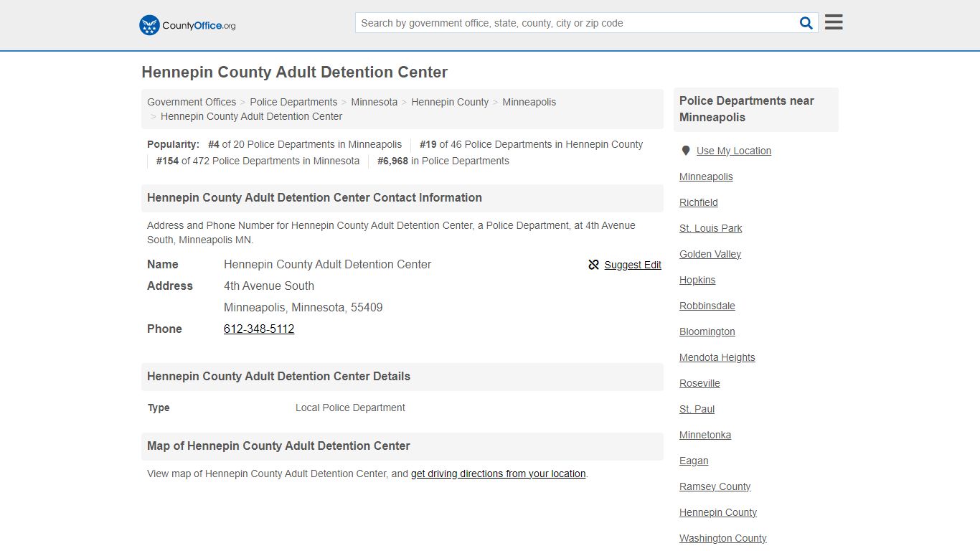
Task: Call phone number 612-348-5112
Action: (x=259, y=329)
